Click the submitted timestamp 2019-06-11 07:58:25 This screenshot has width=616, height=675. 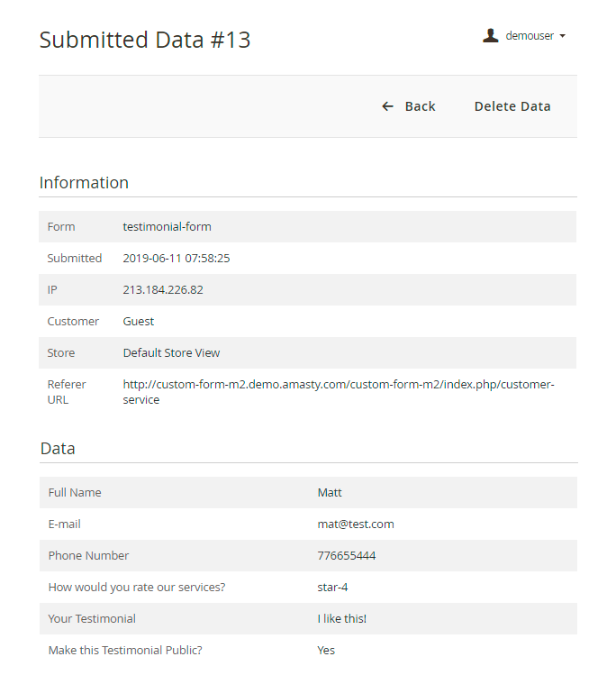[177, 259]
